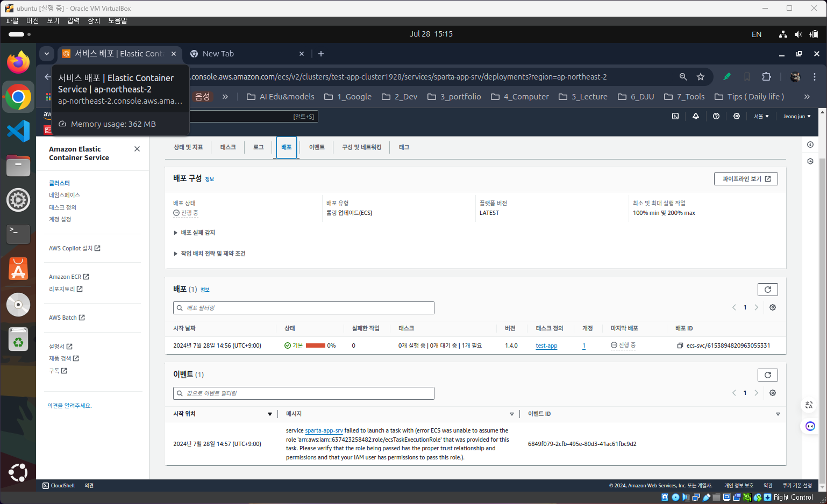Viewport: 827px width, 504px height.
Task: Sort events by the 이벤트 ID column arrow
Action: [x=778, y=414]
